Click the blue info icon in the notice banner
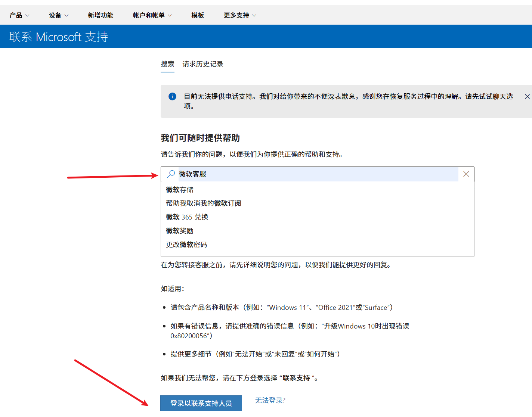 (172, 96)
